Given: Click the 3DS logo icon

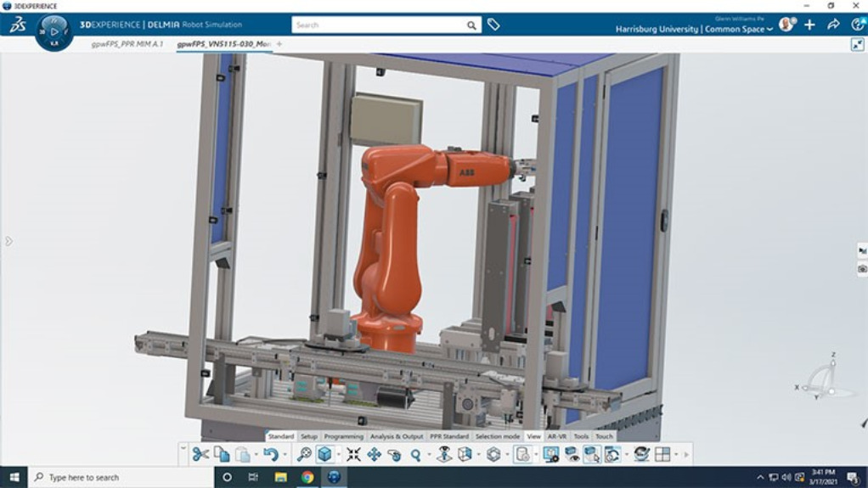Looking at the screenshot, I should pyautogui.click(x=18, y=25).
